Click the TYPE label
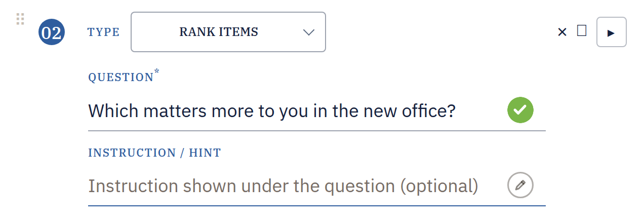 (x=103, y=32)
